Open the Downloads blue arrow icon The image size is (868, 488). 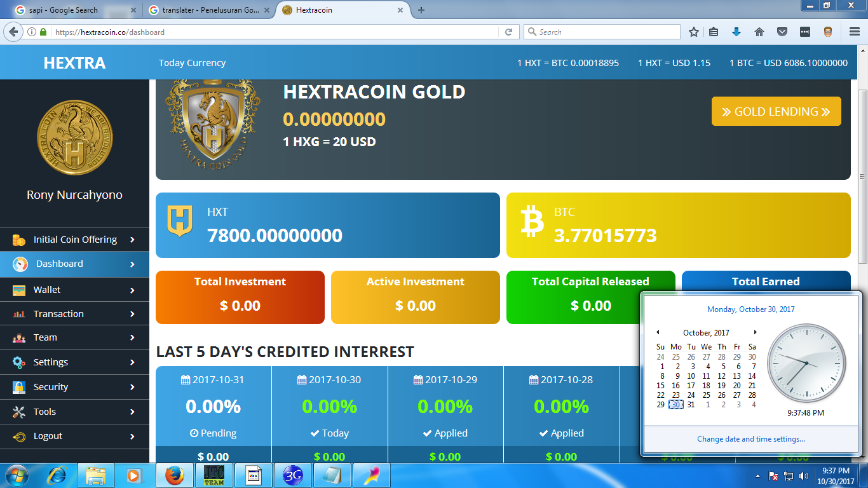pos(736,32)
